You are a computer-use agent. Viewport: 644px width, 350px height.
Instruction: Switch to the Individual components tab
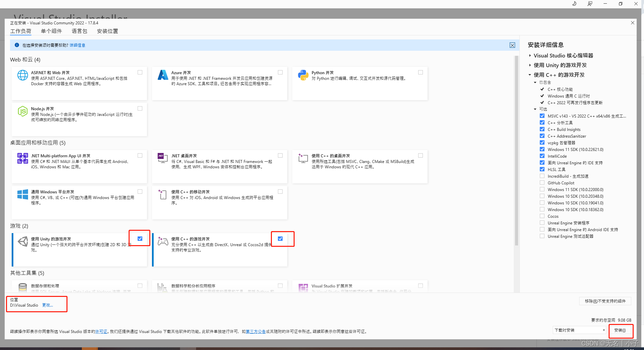pyautogui.click(x=51, y=31)
